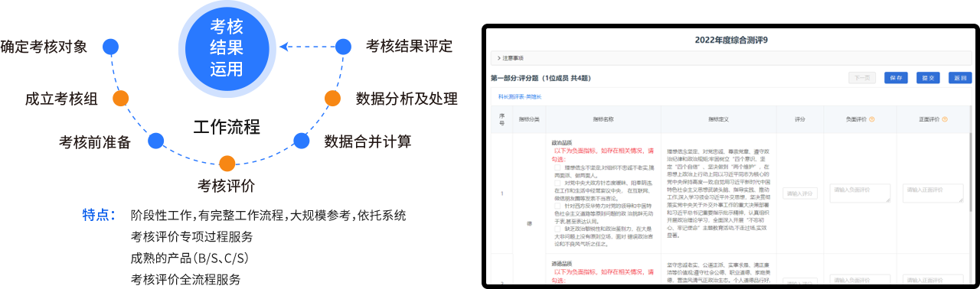Click the blue dot beside 考核结果评定

343,47
